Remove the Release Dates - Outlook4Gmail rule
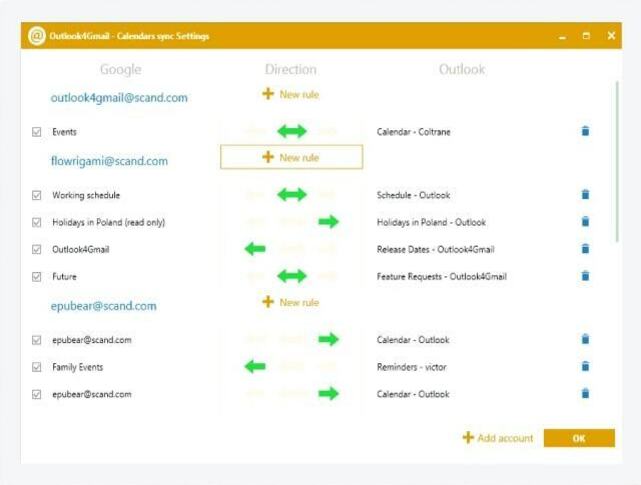Screen dimensions: 641x485 pos(585,249)
